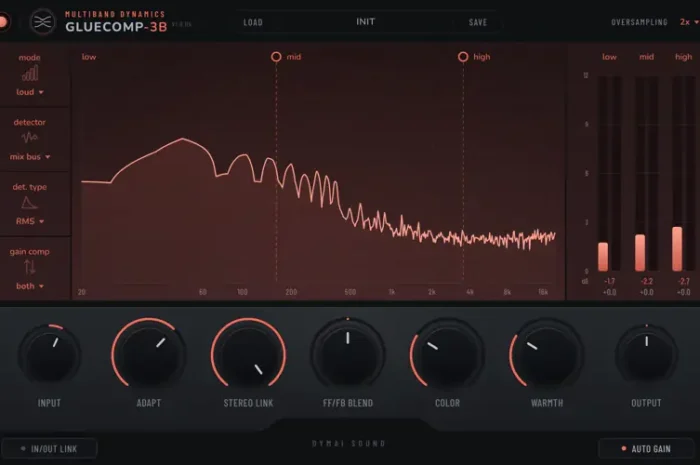
Task: Click the INIT preset name
Action: coord(366,21)
